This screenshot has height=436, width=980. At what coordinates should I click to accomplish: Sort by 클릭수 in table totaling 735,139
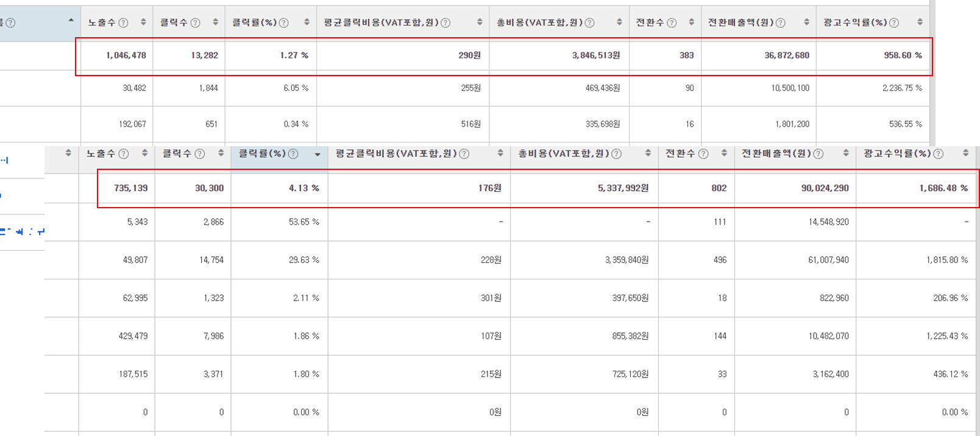coord(221,153)
